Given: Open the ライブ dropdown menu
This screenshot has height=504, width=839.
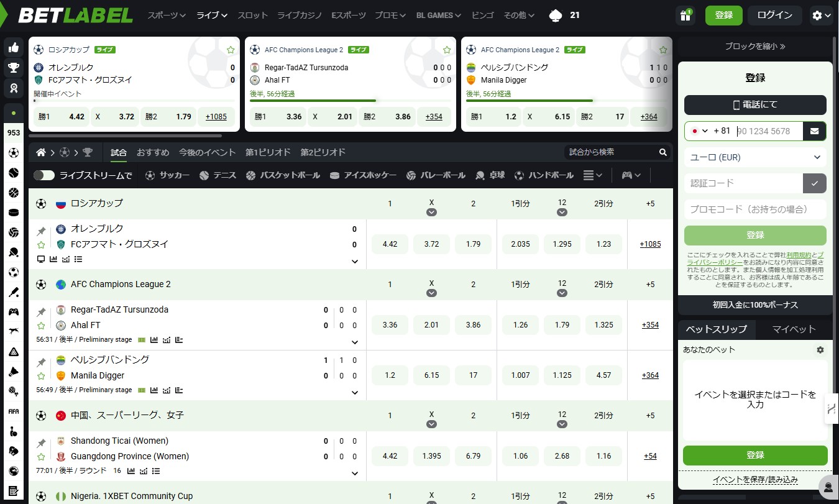Looking at the screenshot, I should (212, 16).
